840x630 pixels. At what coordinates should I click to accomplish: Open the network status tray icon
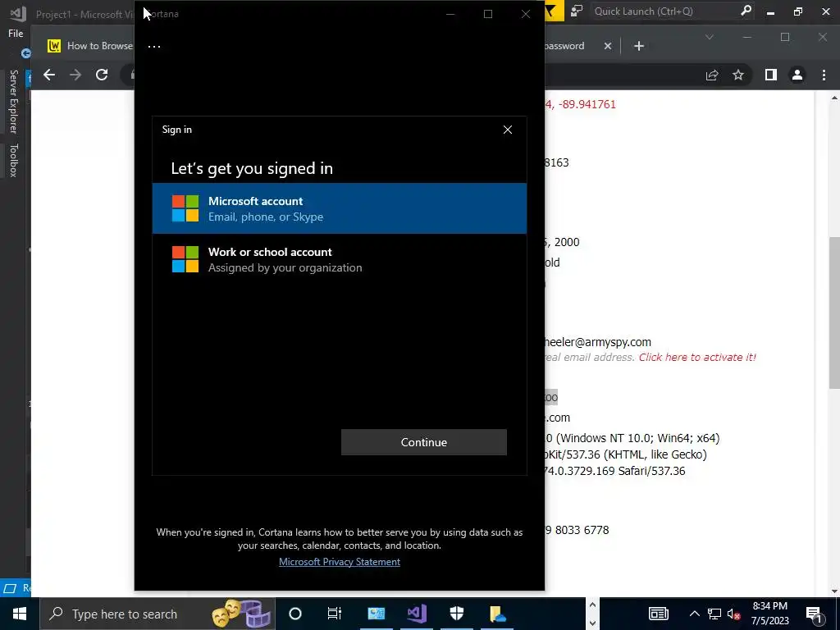pyautogui.click(x=714, y=614)
